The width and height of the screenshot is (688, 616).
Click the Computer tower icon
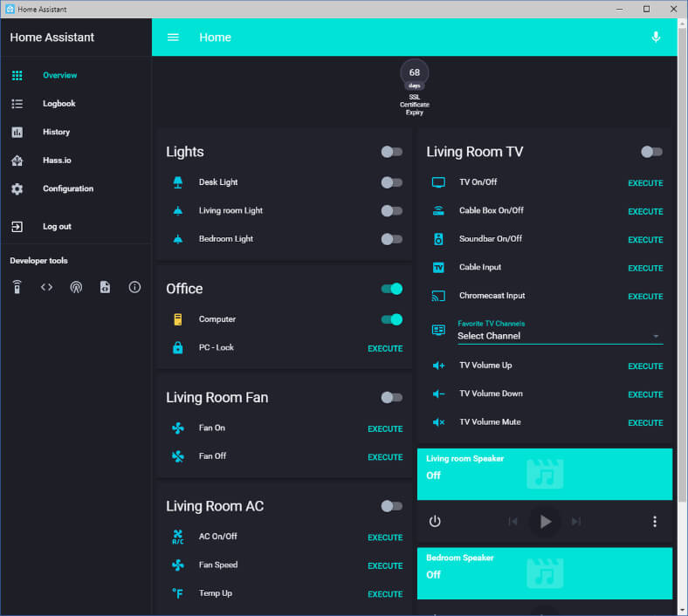tap(178, 319)
